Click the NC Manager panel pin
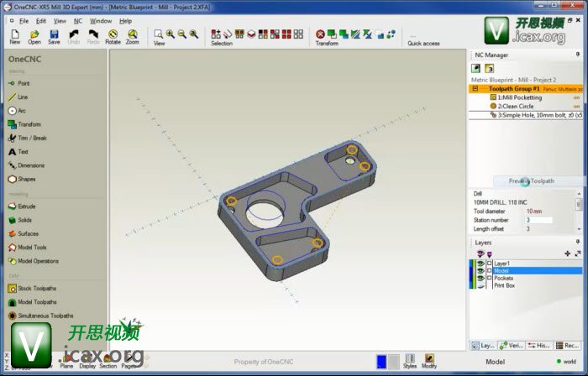 tap(578, 55)
